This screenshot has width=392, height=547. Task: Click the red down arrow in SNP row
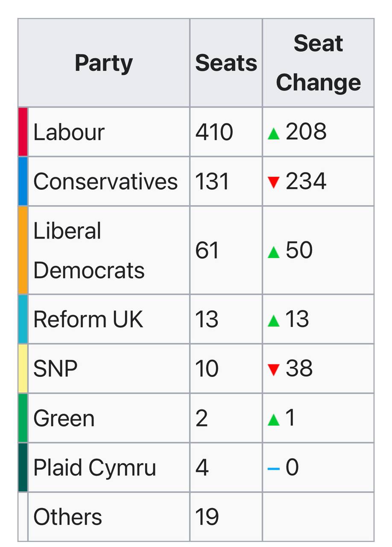pyautogui.click(x=273, y=369)
